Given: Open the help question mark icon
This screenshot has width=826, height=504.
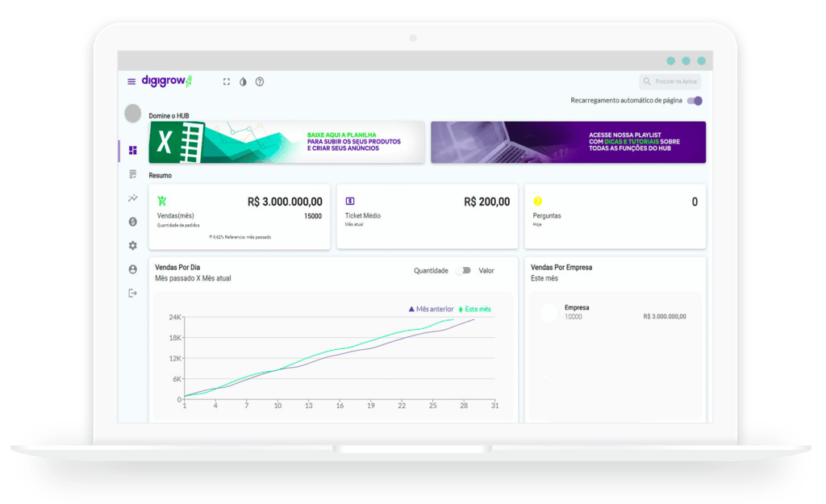Looking at the screenshot, I should (x=260, y=81).
